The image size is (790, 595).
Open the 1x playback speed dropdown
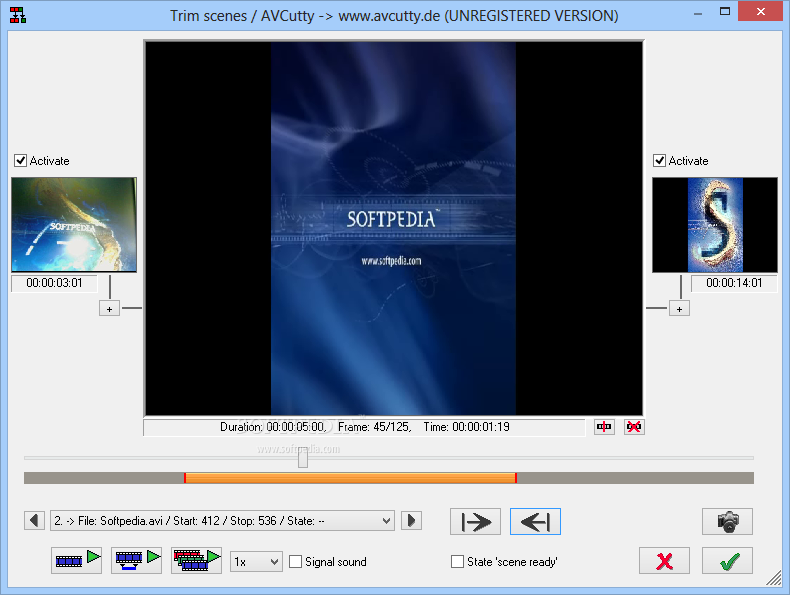[x=256, y=561]
